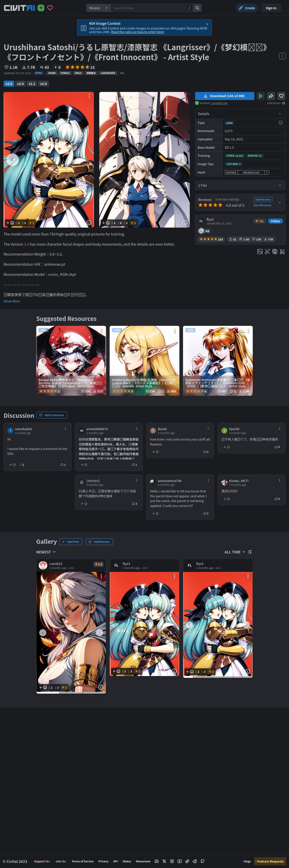Open the YouTube icon in the footer
Image resolution: width=289 pixels, height=868 pixels.
coord(180,861)
